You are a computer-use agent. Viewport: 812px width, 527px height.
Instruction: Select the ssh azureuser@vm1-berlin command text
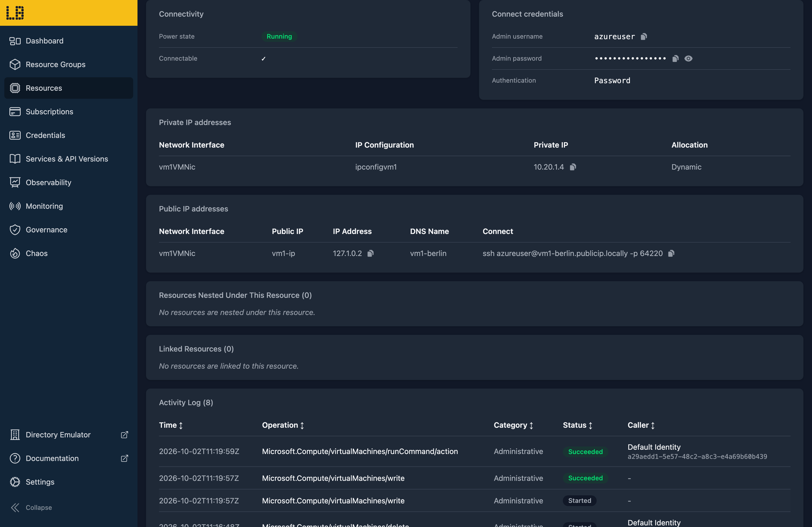coord(572,253)
